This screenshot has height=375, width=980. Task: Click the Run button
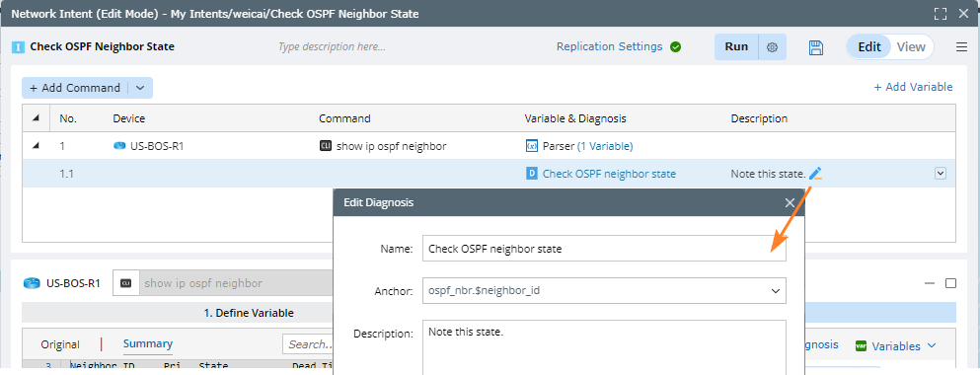[736, 47]
